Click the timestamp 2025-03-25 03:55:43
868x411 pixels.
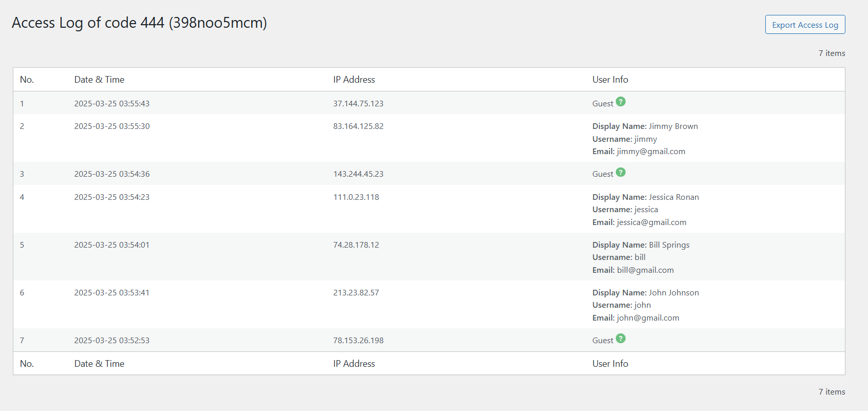[x=111, y=104]
